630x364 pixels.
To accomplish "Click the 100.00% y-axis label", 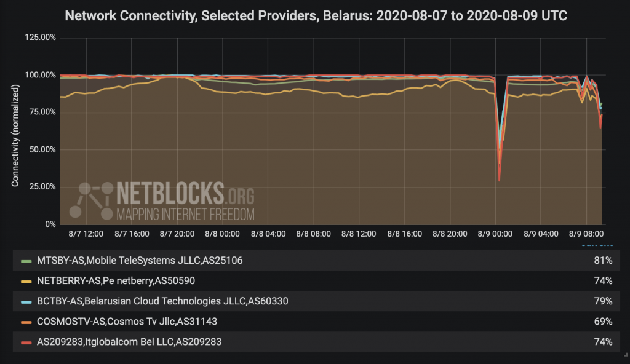I will point(40,75).
